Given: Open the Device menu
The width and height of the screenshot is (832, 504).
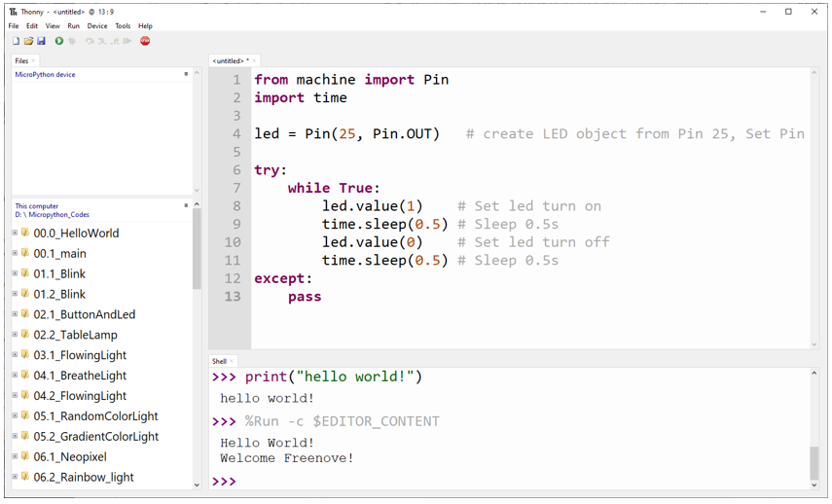Looking at the screenshot, I should 97,26.
